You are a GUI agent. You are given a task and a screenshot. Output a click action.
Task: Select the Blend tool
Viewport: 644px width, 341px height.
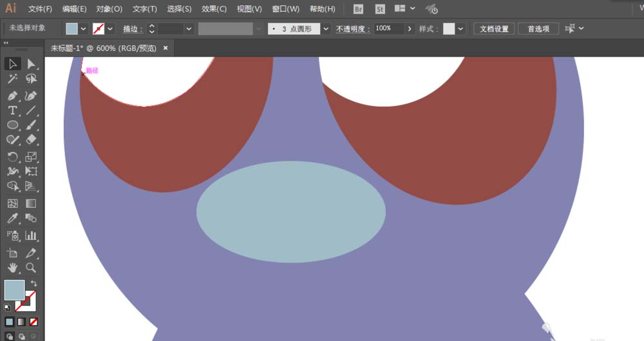point(31,218)
